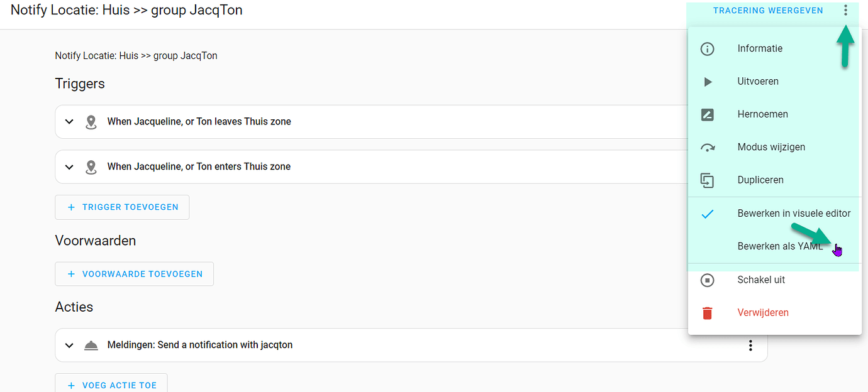Click the VOORWAARDE TOEVOEGEN button
The image size is (868, 392).
coord(134,274)
